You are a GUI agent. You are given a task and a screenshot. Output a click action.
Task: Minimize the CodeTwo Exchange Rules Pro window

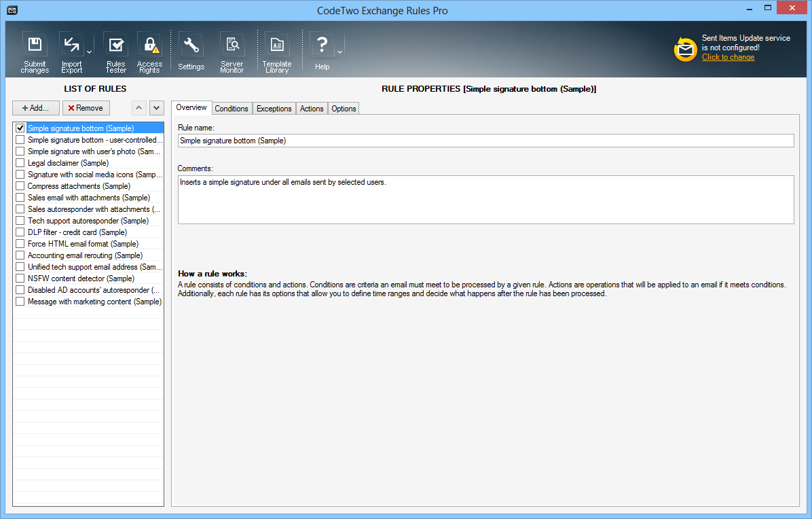(750, 9)
